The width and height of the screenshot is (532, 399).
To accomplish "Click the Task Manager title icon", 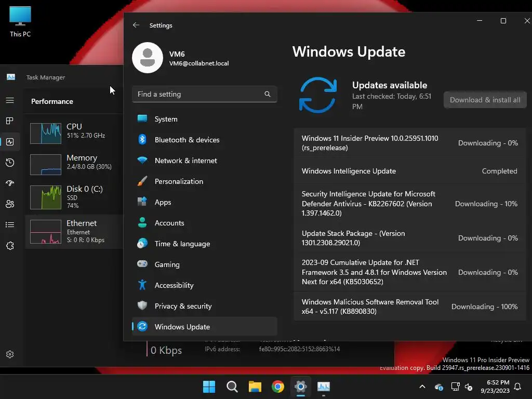I will pyautogui.click(x=11, y=77).
